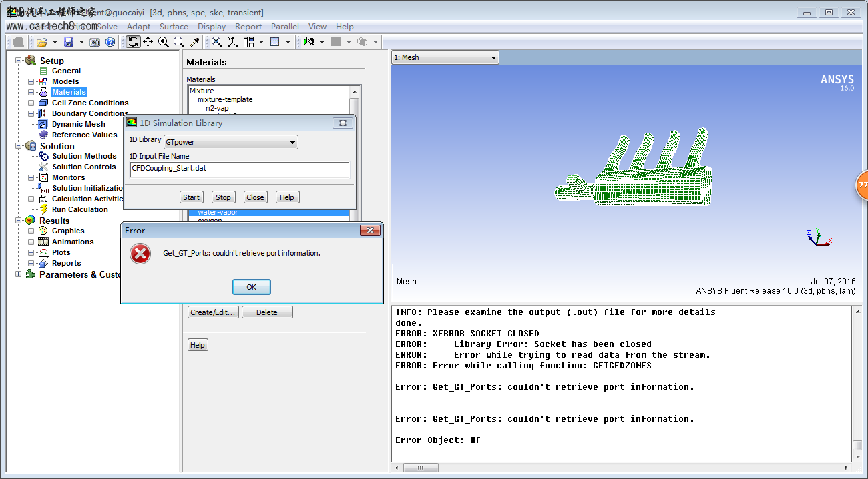Screen dimensions: 868x479
Task: Click the greyed mesh icon at toolbar start
Action: (19, 42)
